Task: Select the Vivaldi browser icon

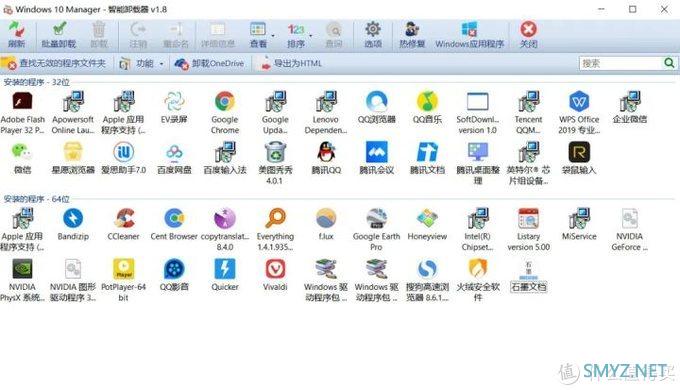Action: pyautogui.click(x=275, y=269)
